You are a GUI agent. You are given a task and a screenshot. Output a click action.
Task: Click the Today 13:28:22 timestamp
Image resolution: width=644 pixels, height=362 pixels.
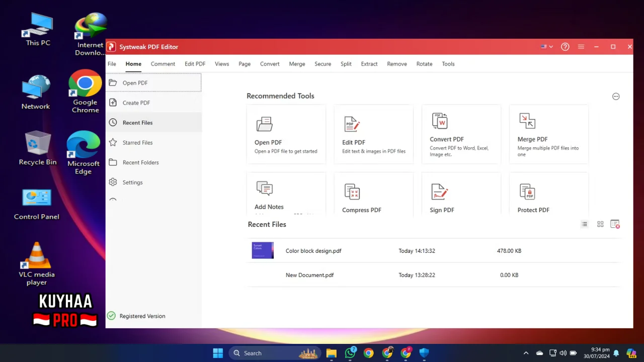[x=417, y=275]
